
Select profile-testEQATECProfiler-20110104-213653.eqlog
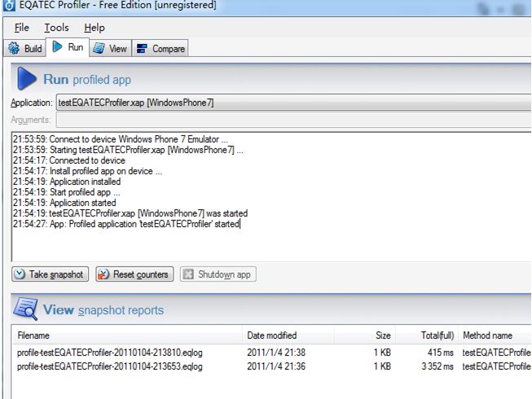(110, 366)
